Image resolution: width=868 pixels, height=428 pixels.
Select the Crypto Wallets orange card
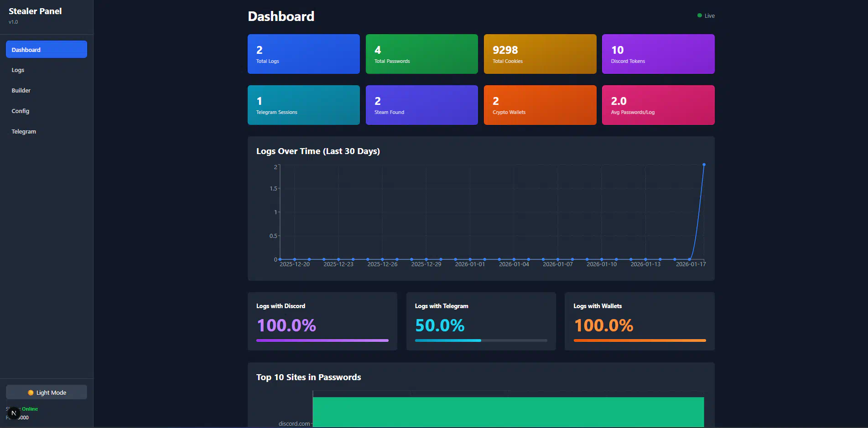540,105
